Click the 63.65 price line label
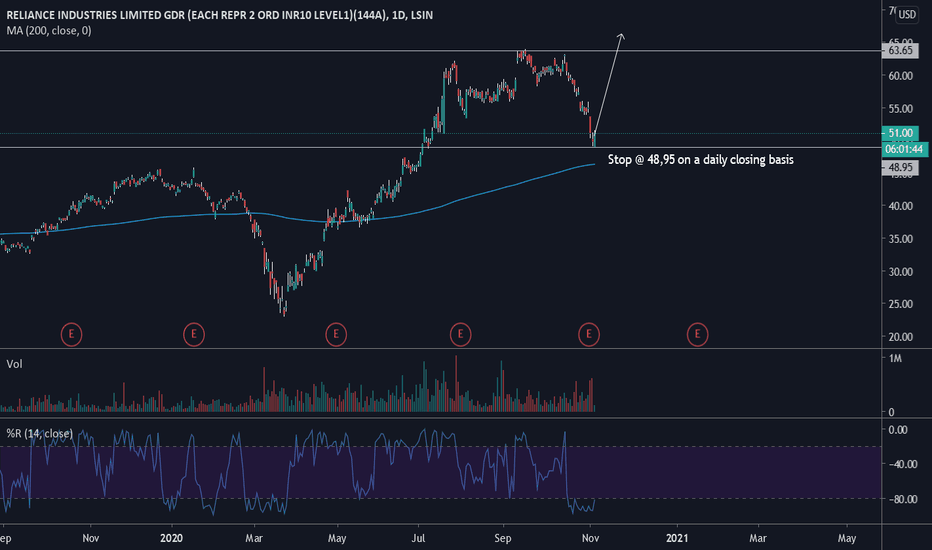932x550 pixels. (x=900, y=51)
